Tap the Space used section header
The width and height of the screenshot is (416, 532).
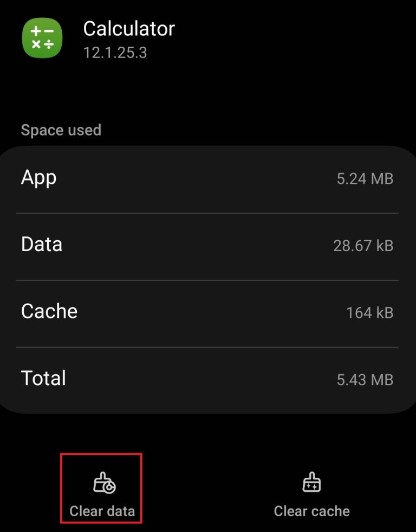coord(61,130)
